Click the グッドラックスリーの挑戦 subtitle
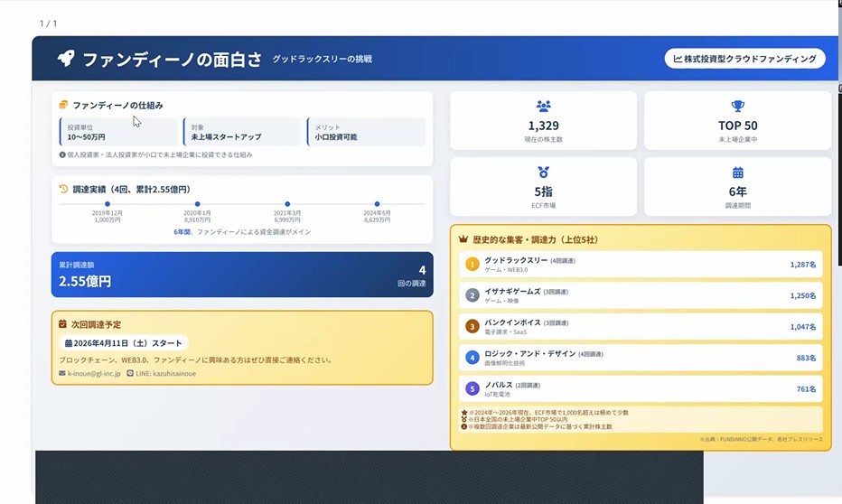Image resolution: width=842 pixels, height=504 pixels. pos(323,59)
